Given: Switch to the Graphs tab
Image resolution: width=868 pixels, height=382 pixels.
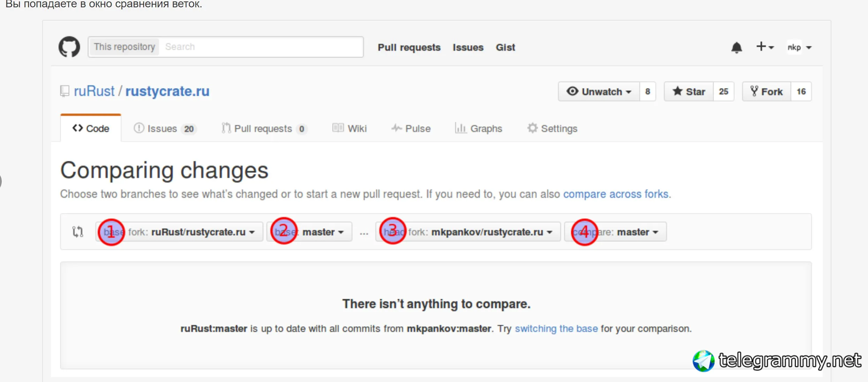Looking at the screenshot, I should tap(479, 128).
